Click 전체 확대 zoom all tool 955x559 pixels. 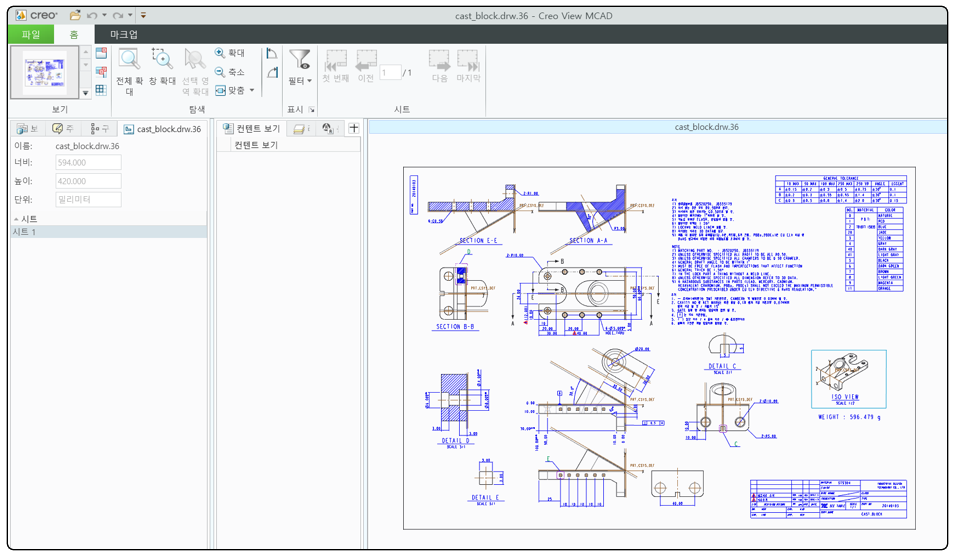[x=129, y=72]
